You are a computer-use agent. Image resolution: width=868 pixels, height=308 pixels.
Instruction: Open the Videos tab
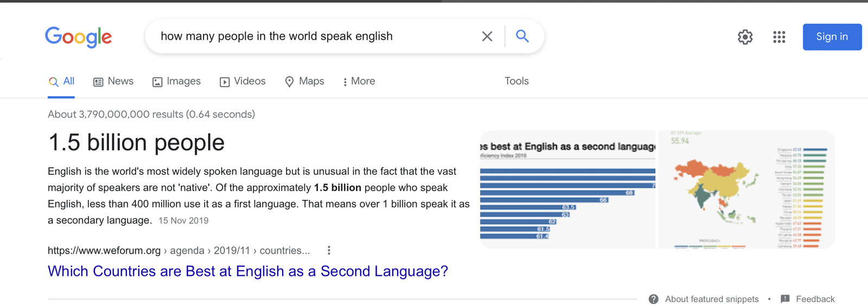pyautogui.click(x=242, y=81)
